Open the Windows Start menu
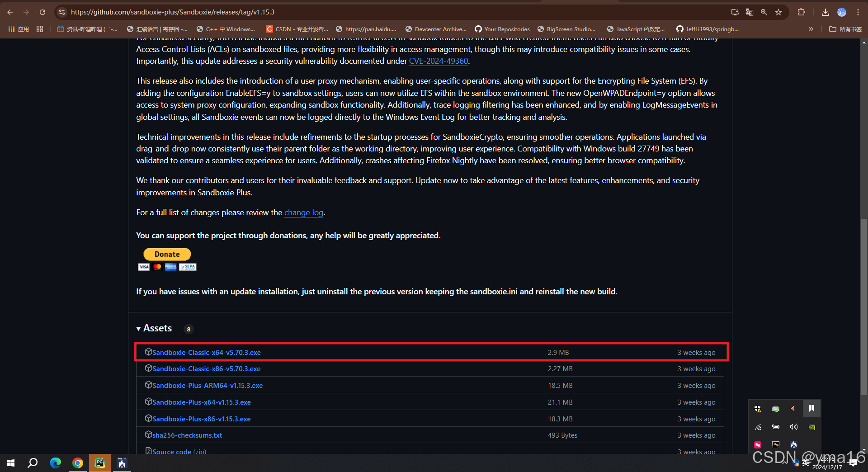The image size is (868, 472). coord(11,463)
